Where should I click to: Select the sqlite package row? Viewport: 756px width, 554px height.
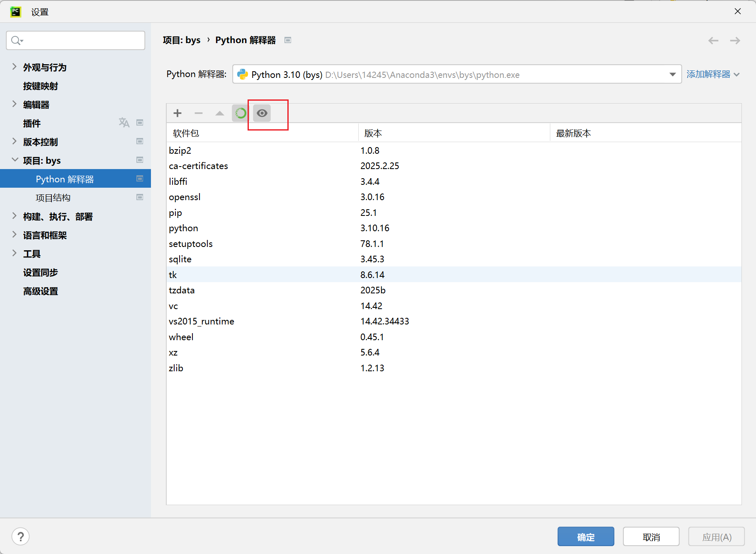pos(454,259)
